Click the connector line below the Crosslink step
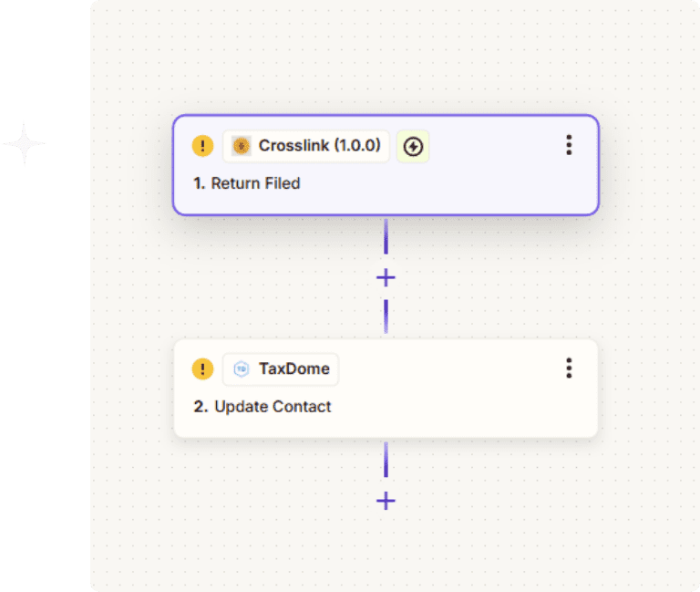The image size is (700, 592). click(386, 237)
